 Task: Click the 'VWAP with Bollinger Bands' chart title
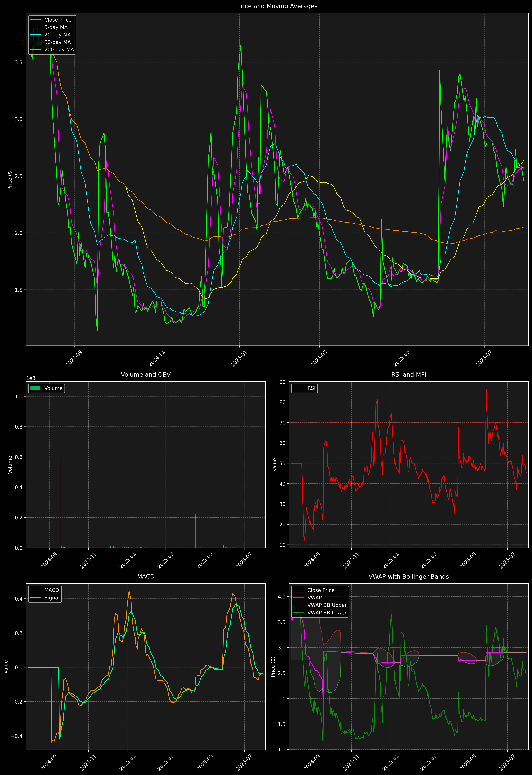coord(409,577)
